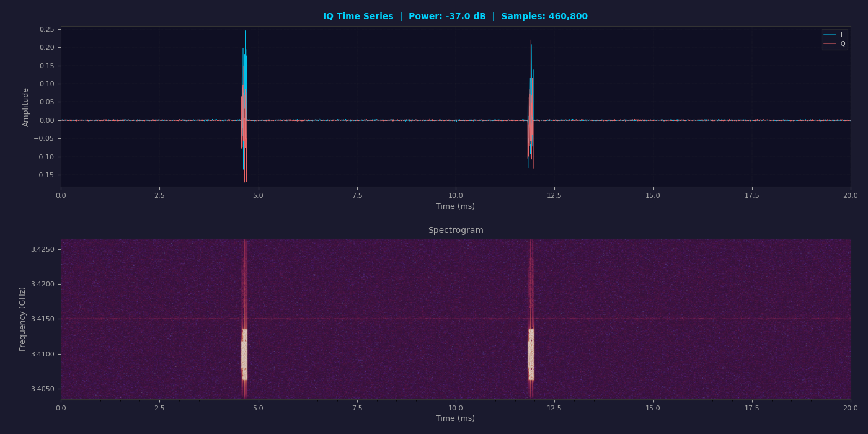Image resolution: width=868 pixels, height=434 pixels.
Task: Click the 10.0 tick on the spectrogram time axis
Action: 456,408
